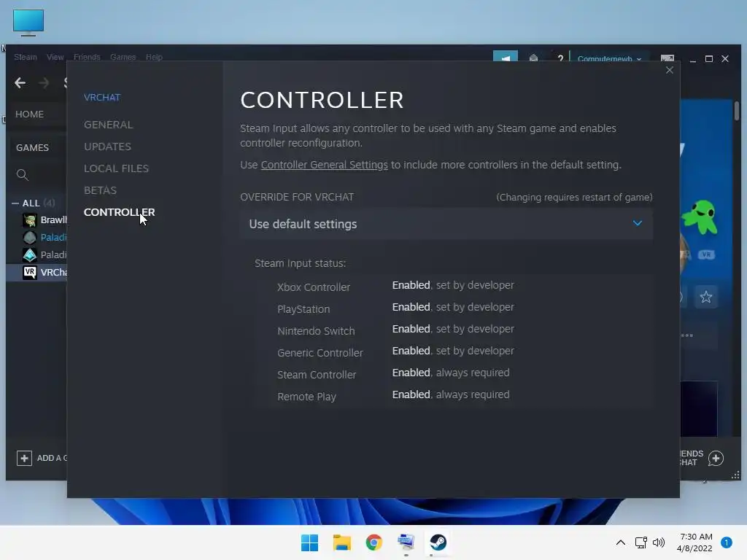Open the Windows Start menu

tap(309, 542)
